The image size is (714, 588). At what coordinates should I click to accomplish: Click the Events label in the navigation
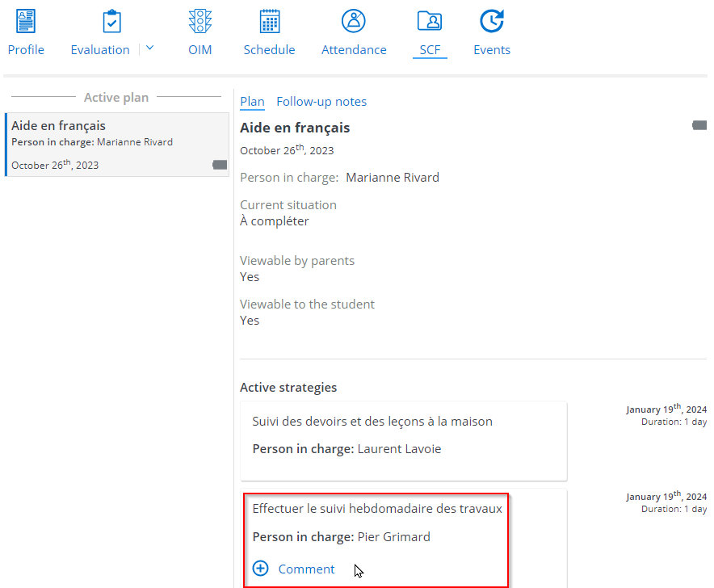492,50
